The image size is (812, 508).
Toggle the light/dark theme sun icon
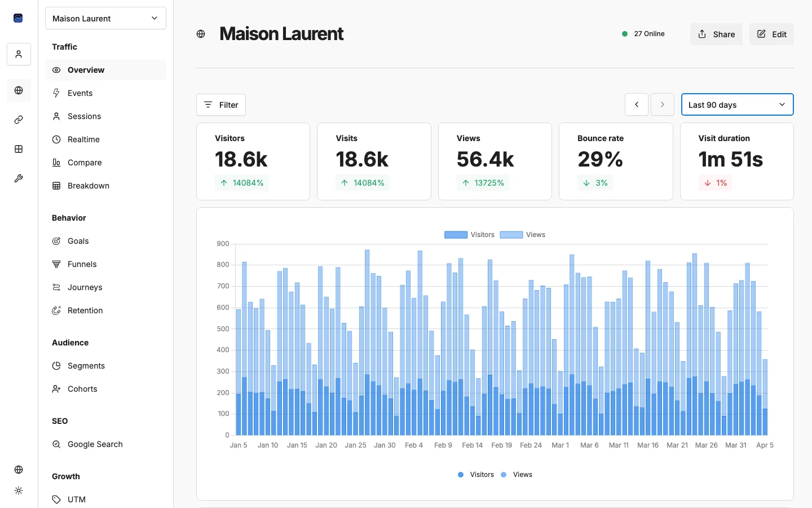tap(19, 491)
